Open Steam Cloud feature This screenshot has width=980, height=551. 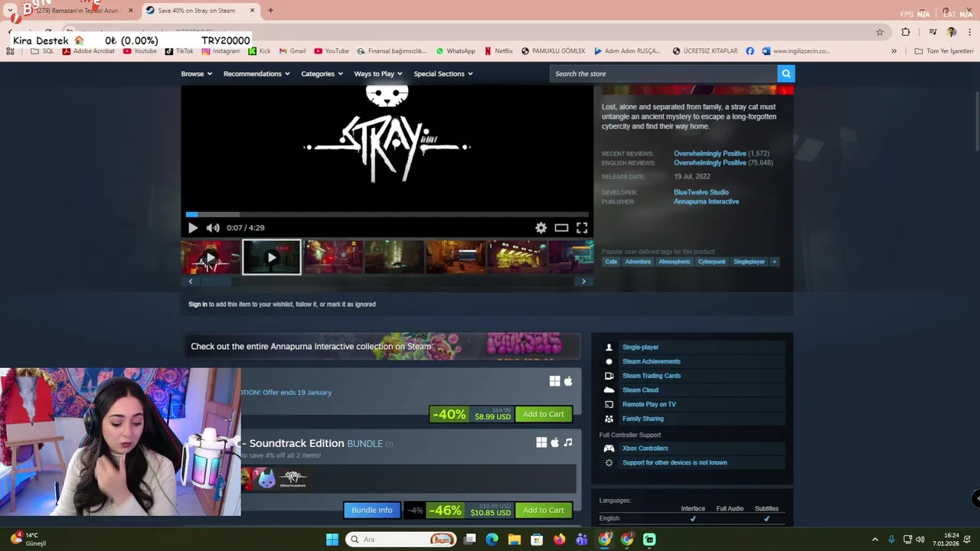640,390
